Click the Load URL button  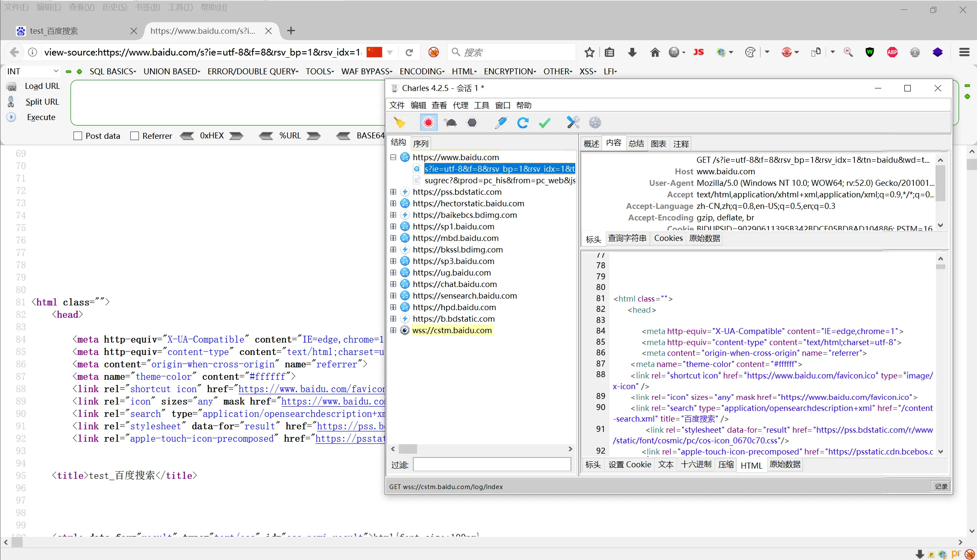(x=42, y=86)
